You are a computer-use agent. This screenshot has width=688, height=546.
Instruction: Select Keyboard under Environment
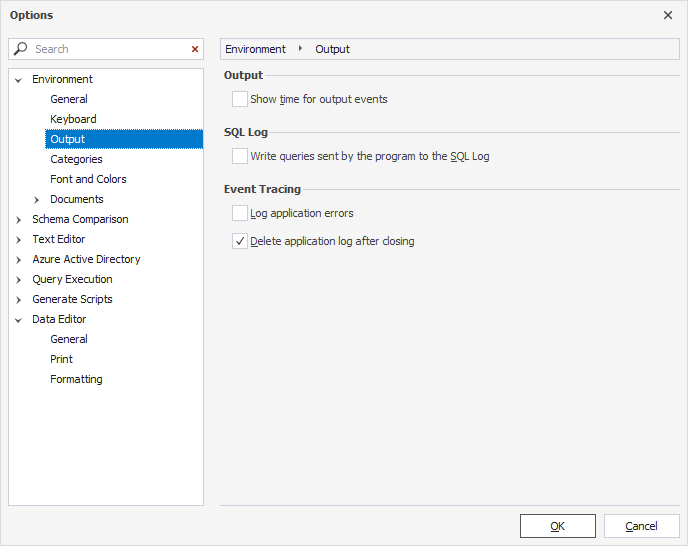73,119
